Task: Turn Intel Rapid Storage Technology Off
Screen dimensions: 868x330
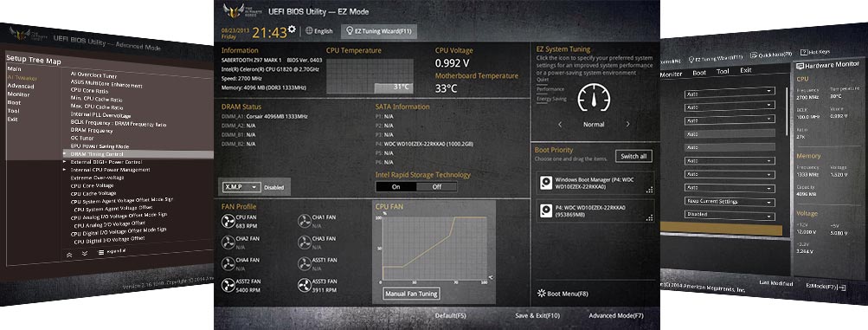Action: pos(437,186)
